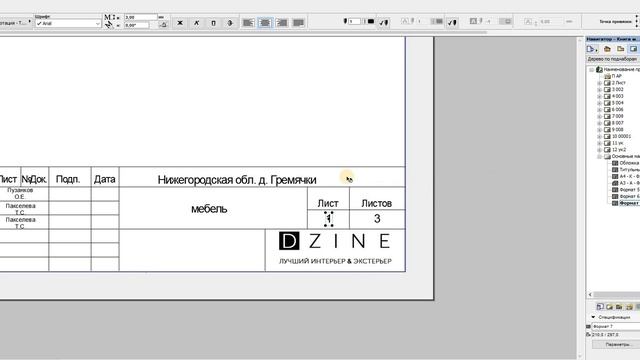This screenshot has width=640, height=360.
Task: Select the 'A3 - А' master layout
Action: [x=626, y=183]
